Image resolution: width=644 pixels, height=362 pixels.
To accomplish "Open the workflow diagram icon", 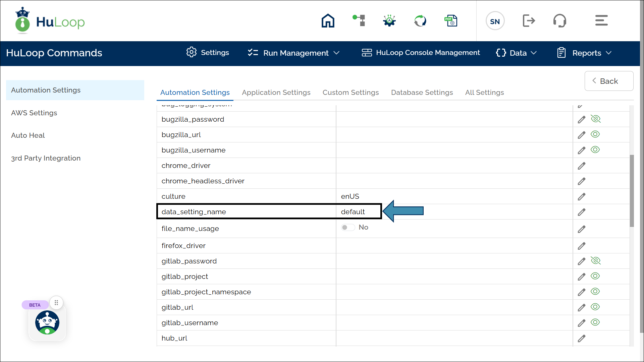I will click(x=359, y=21).
